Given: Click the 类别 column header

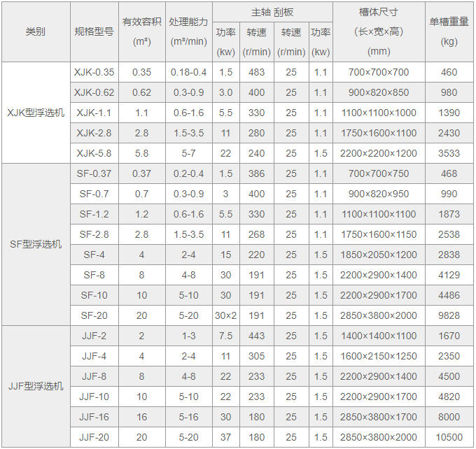Looking at the screenshot, I should 36,31.
